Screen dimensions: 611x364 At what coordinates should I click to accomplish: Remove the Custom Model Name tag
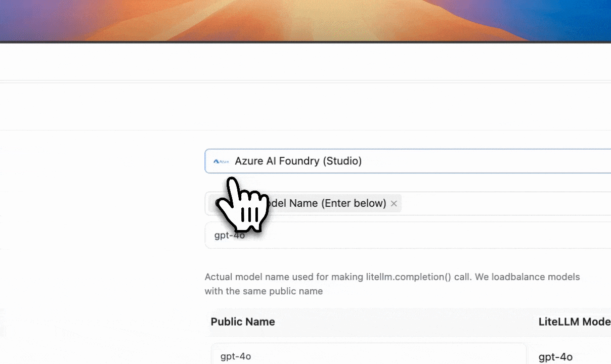[394, 203]
